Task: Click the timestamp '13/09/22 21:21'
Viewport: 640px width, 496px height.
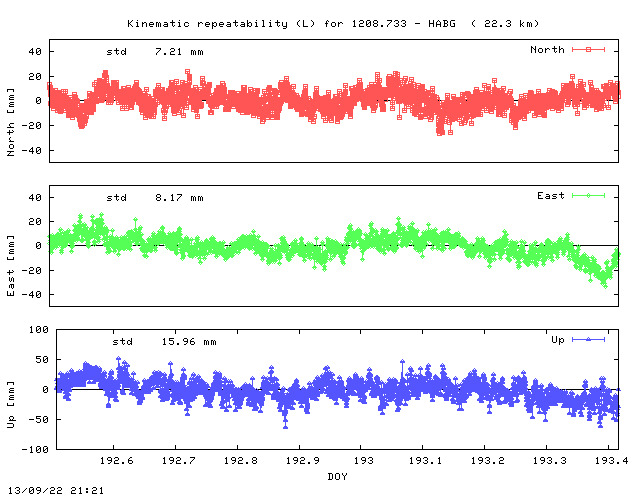Action: point(56,490)
